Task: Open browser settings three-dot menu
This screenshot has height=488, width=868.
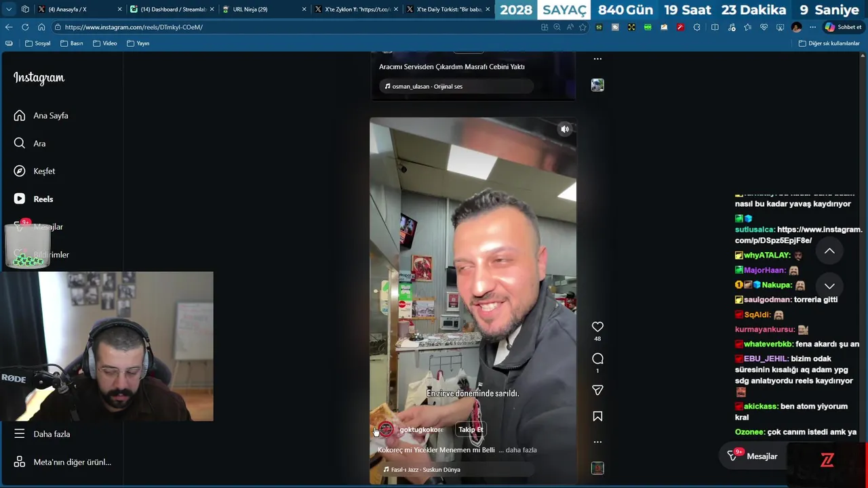Action: point(812,27)
